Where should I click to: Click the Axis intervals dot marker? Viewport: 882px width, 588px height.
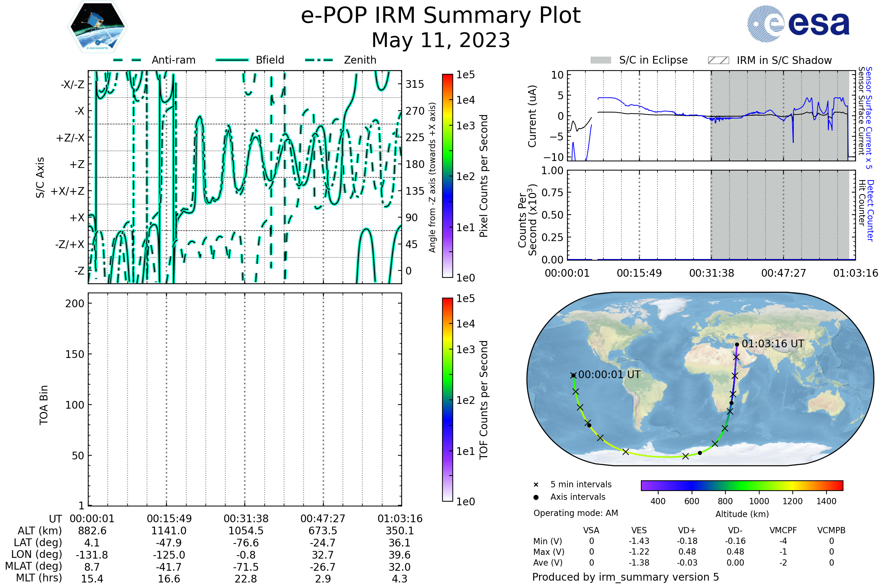[536, 497]
